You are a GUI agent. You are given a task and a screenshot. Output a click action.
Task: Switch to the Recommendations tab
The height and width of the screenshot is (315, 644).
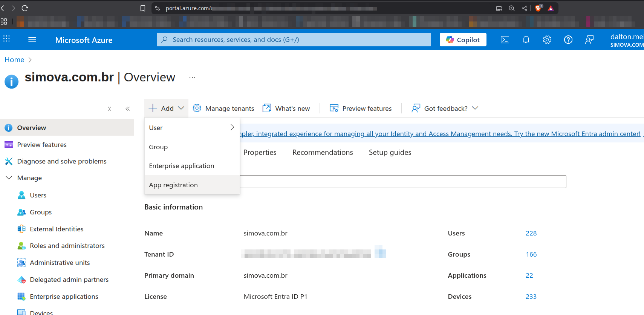click(x=323, y=152)
